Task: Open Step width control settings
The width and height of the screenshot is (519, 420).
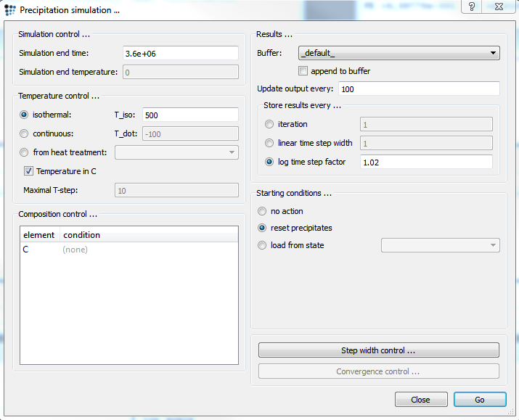Action: 378,350
